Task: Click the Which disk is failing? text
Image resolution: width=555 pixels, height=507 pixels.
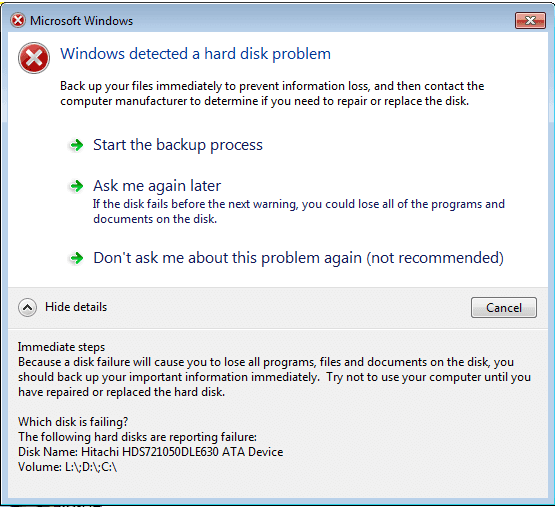Action: click(73, 422)
